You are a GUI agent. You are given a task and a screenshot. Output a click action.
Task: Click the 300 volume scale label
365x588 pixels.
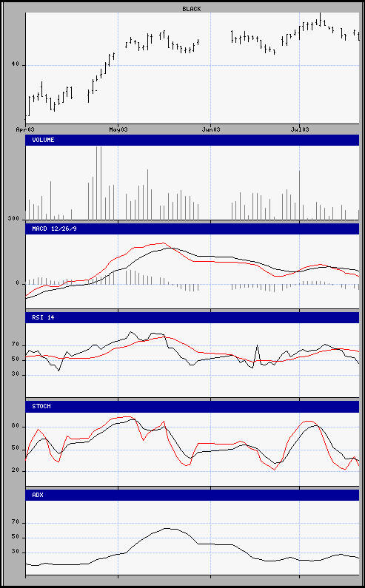(14, 219)
